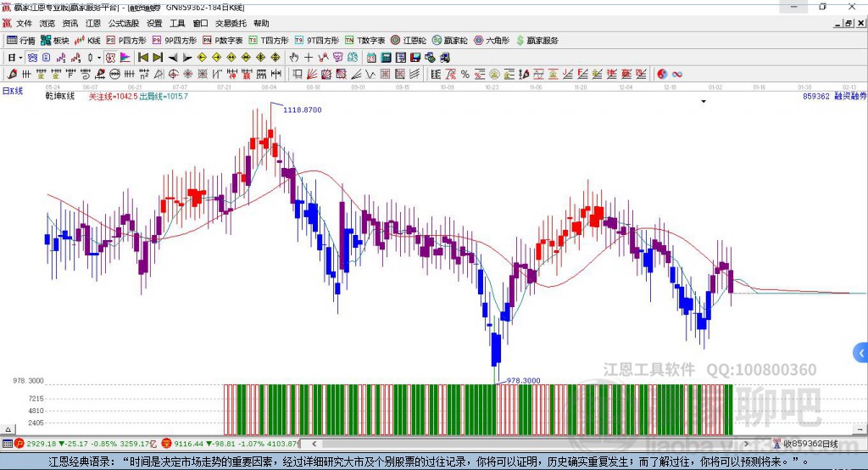This screenshot has height=470, width=868.
Task: Collapse volume panel with bottom-left up arrow
Action: (x=8, y=429)
